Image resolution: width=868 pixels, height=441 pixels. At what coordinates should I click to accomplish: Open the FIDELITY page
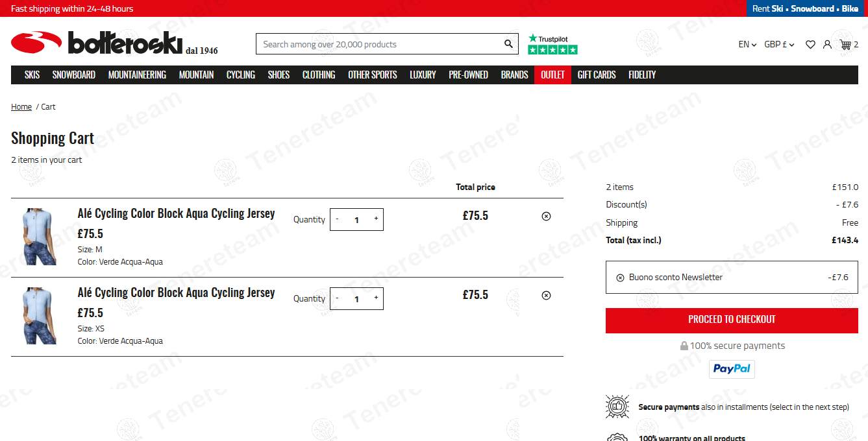click(x=642, y=75)
